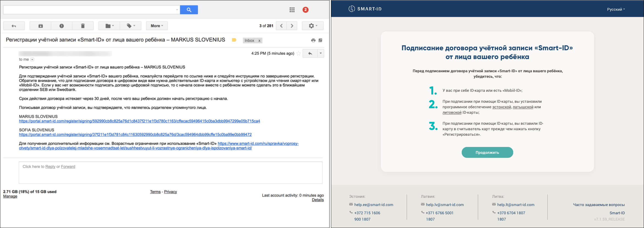The image size is (644, 228).
Task: Click the Smart-ID footer link
Action: (x=617, y=213)
